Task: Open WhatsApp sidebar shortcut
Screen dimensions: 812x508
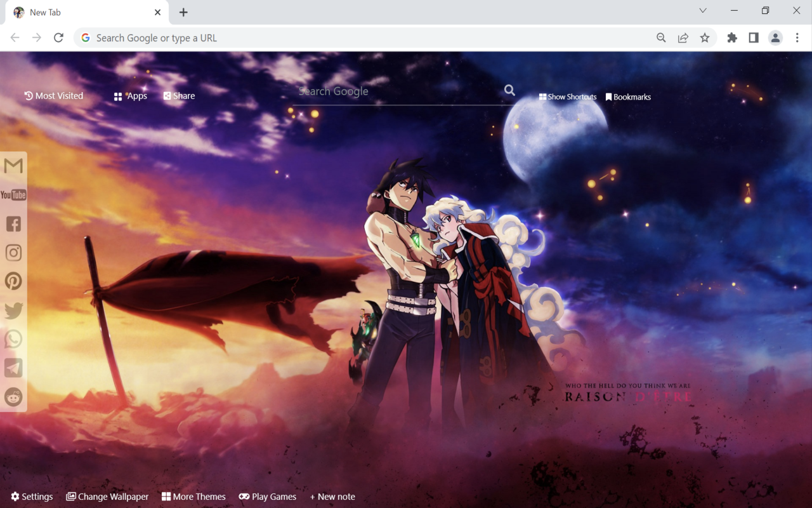Action: tap(13, 339)
